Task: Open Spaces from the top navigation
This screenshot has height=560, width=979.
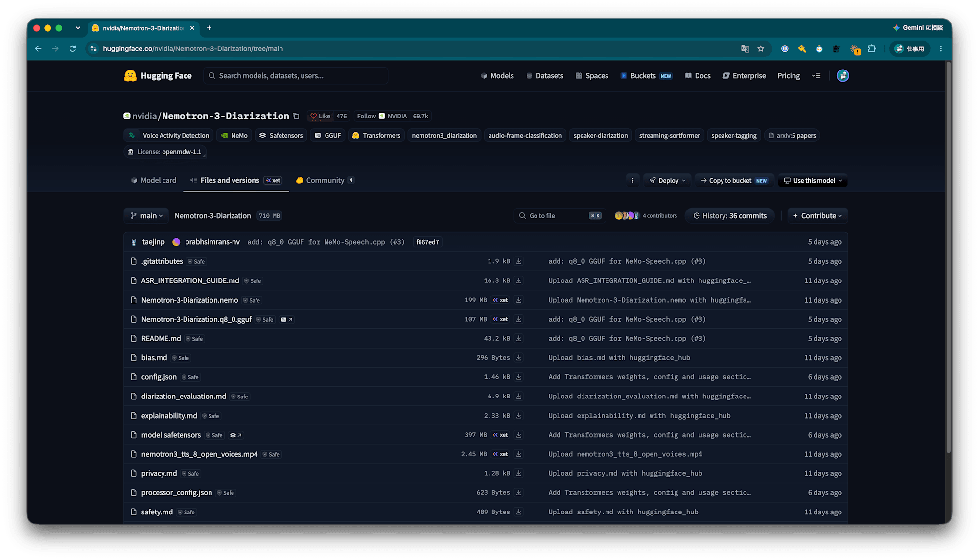Action: point(592,76)
